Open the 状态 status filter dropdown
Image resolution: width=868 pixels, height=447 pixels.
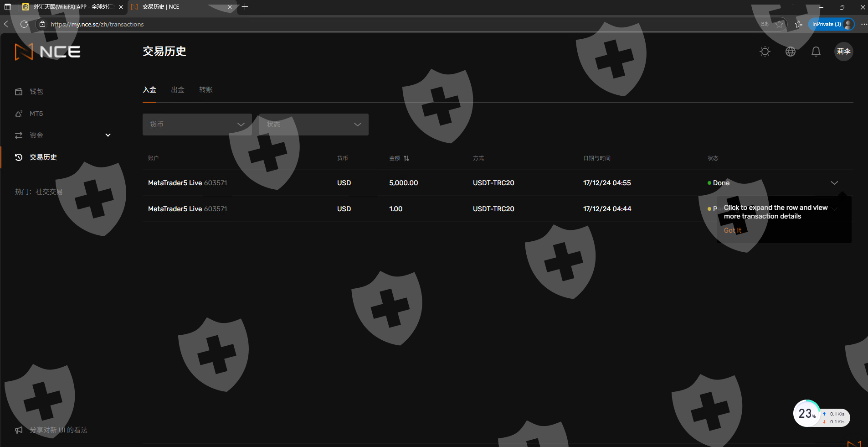(313, 125)
